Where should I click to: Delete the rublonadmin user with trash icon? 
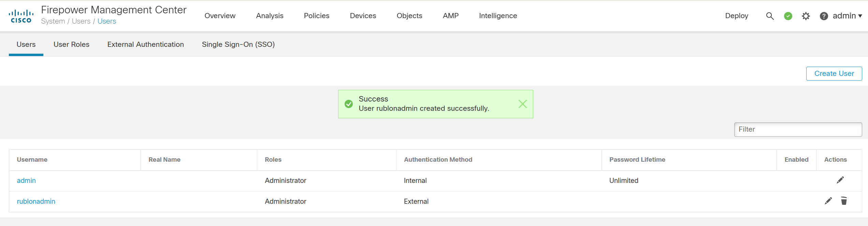tap(844, 201)
